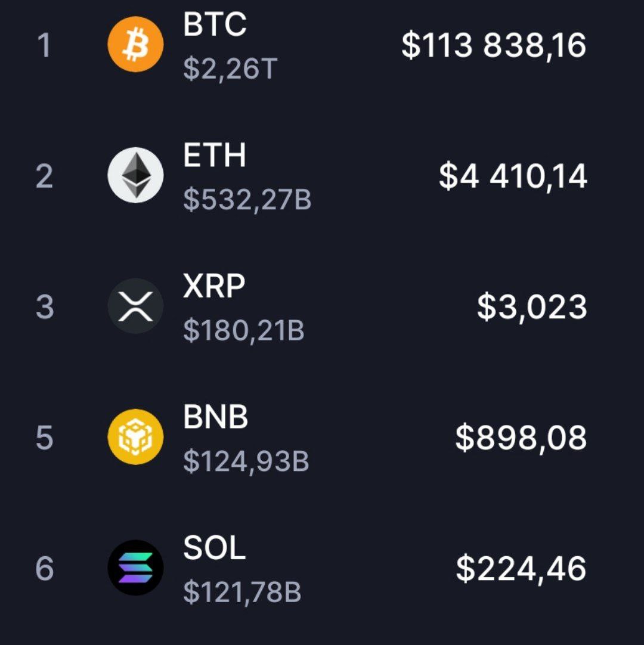Screen dimensions: 644x645
Task: Tap the ETH market cap $532,27B
Action: (247, 200)
